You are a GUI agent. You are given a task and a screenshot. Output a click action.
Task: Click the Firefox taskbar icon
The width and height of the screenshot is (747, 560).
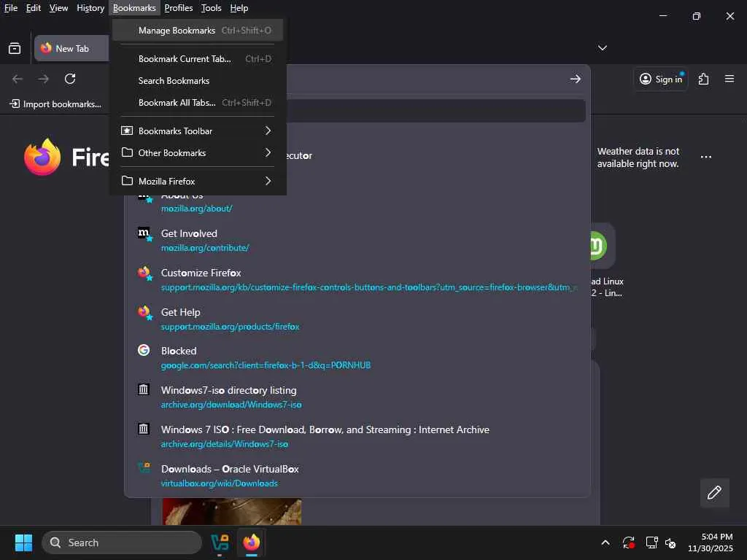[251, 542]
